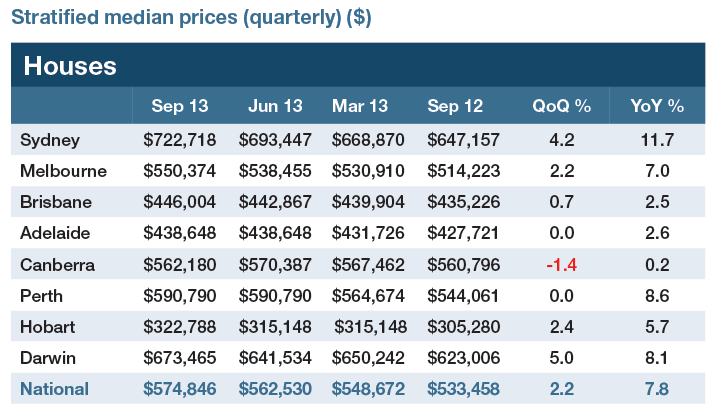Screen dimensions: 710x412
Task: Click Sydney's Sep 13 price $722,718
Action: click(x=182, y=140)
